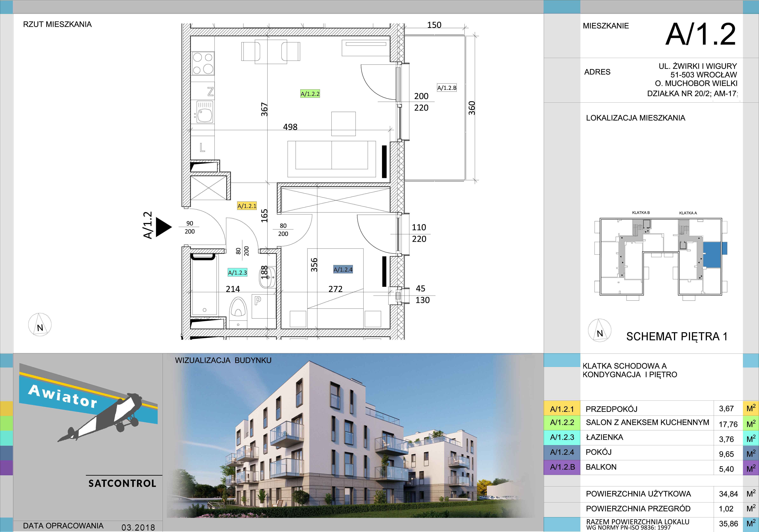759x532 pixels.
Task: Click the SCHEMAT PIĘTRA 1 caption
Action: 677,336
